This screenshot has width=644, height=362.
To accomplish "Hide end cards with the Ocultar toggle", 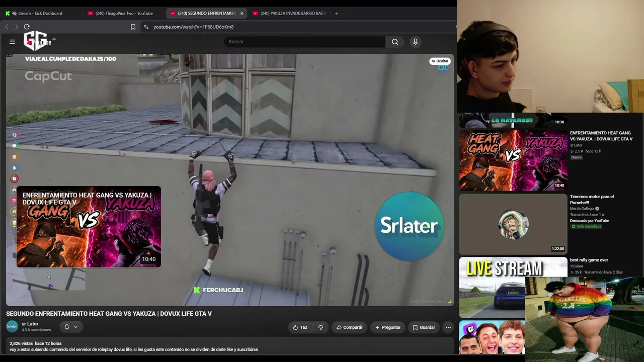I will coord(440,61).
